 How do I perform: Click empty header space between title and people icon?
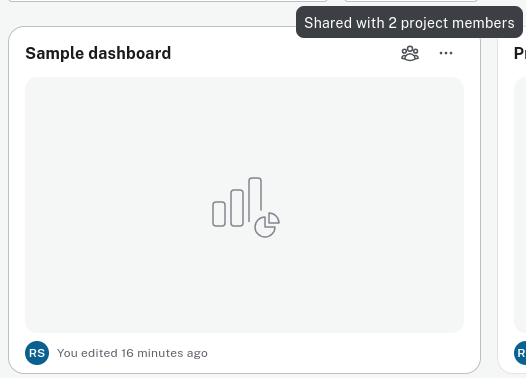click(285, 53)
